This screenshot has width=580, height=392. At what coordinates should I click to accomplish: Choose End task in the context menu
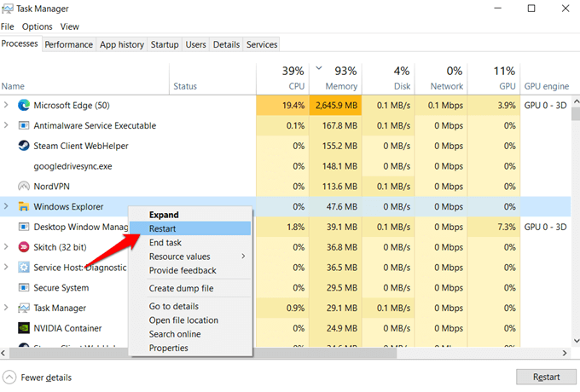[x=190, y=243]
